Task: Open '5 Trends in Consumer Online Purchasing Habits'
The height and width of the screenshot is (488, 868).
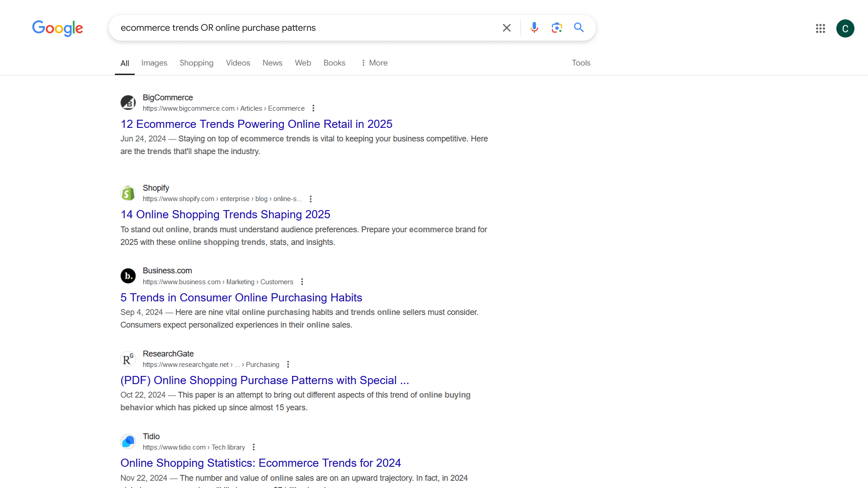Action: point(241,298)
